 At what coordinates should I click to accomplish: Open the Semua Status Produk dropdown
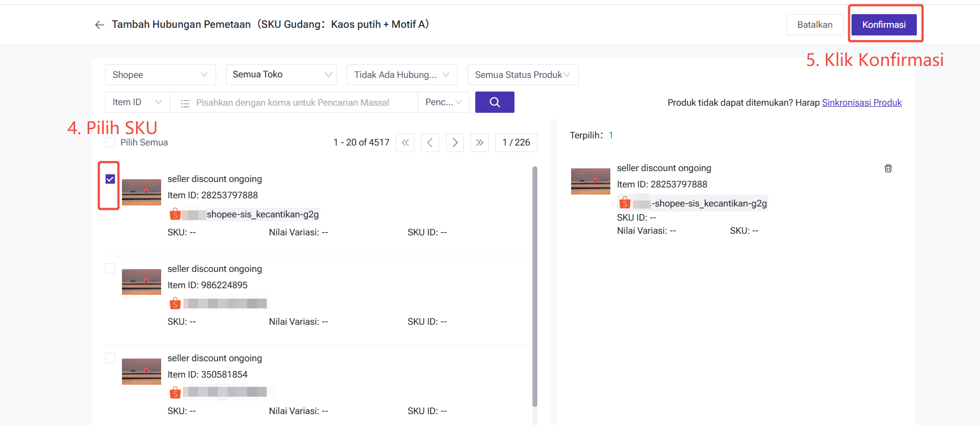point(522,75)
